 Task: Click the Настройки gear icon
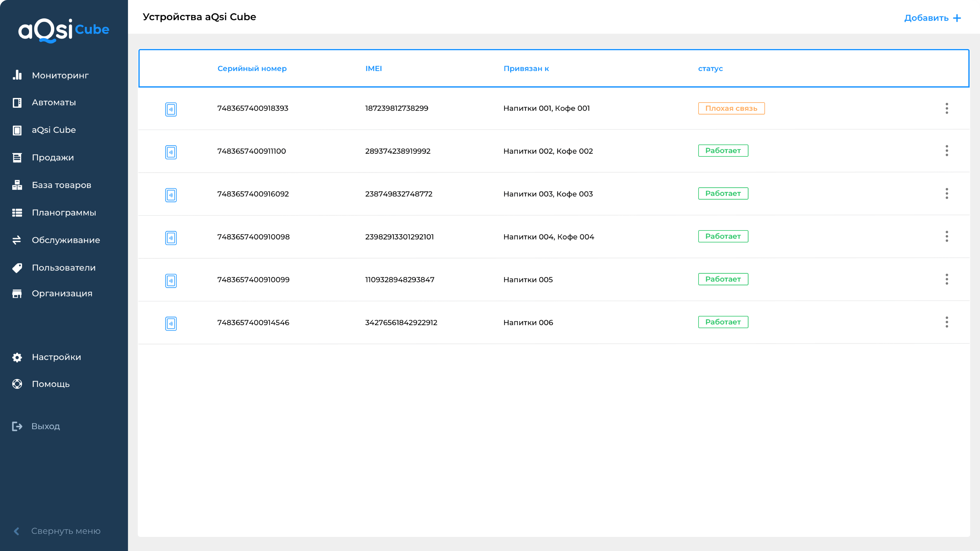(17, 357)
